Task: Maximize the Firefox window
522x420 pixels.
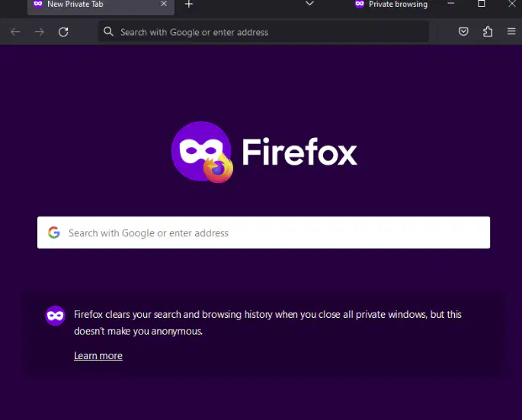Action: (482, 4)
